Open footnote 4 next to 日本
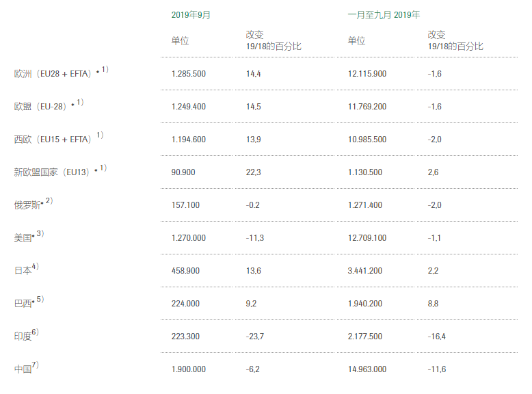532x394 pixels. (x=35, y=267)
